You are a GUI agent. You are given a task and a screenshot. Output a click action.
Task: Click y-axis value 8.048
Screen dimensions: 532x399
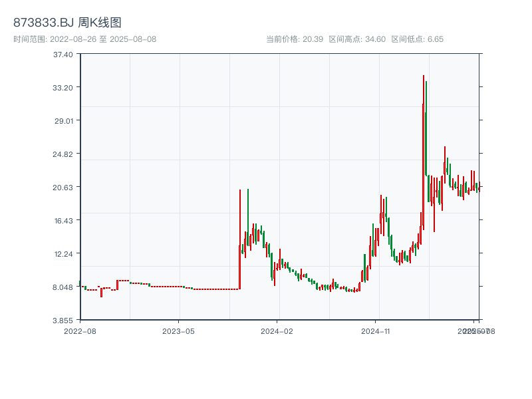[63, 287]
